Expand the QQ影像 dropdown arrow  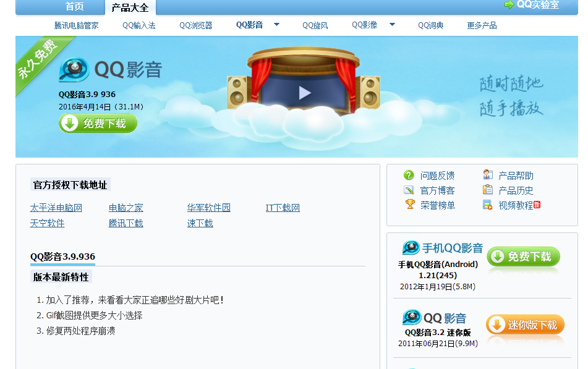(392, 25)
